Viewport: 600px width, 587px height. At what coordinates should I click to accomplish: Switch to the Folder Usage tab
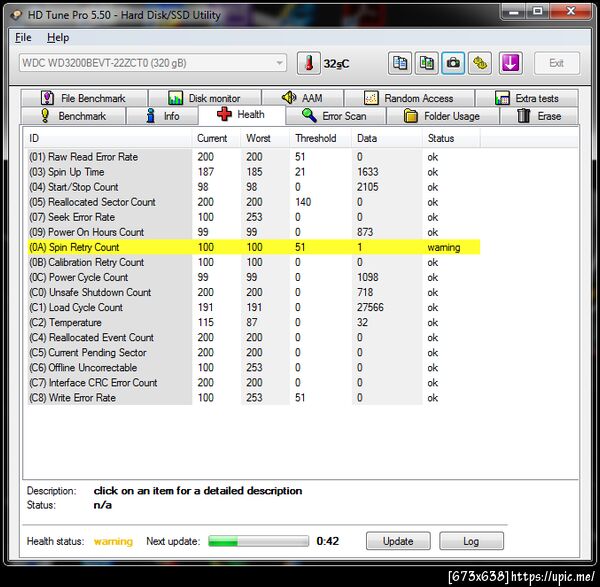coord(443,116)
